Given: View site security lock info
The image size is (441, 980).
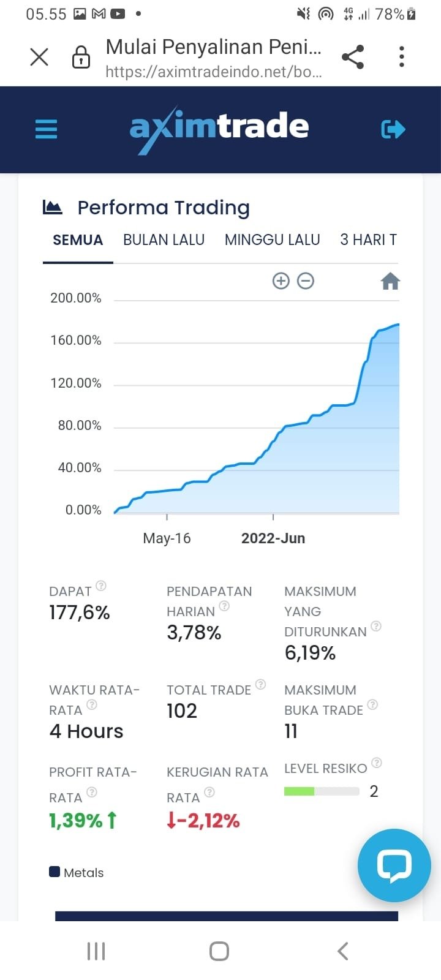Looking at the screenshot, I should (81, 58).
